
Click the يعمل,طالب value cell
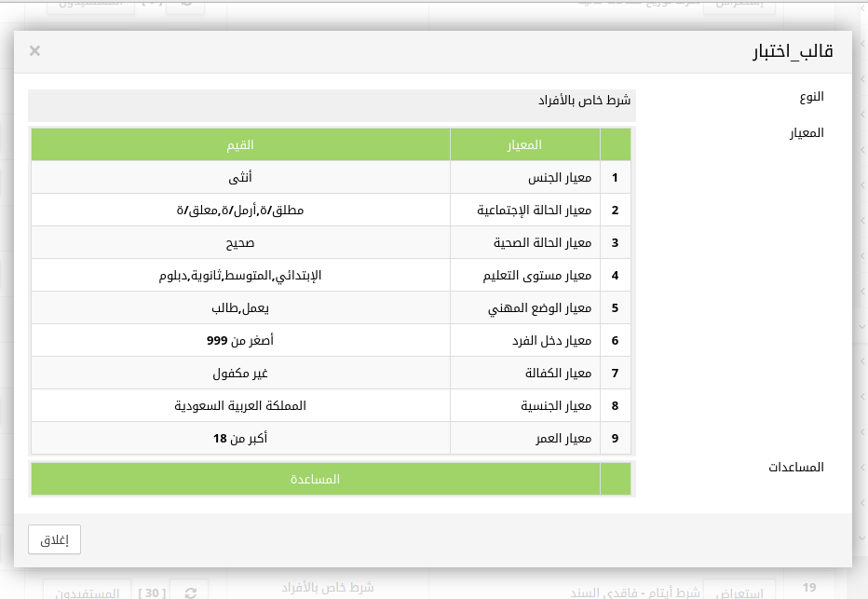(240, 307)
